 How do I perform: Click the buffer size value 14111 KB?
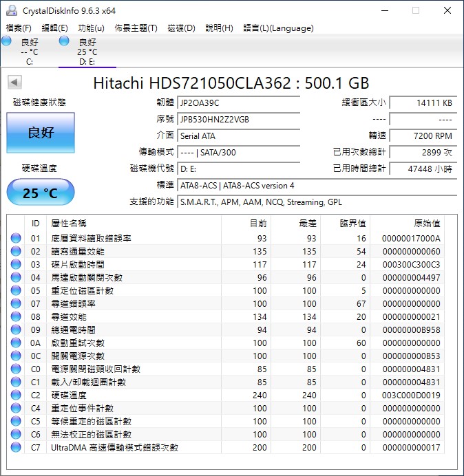[423, 103]
